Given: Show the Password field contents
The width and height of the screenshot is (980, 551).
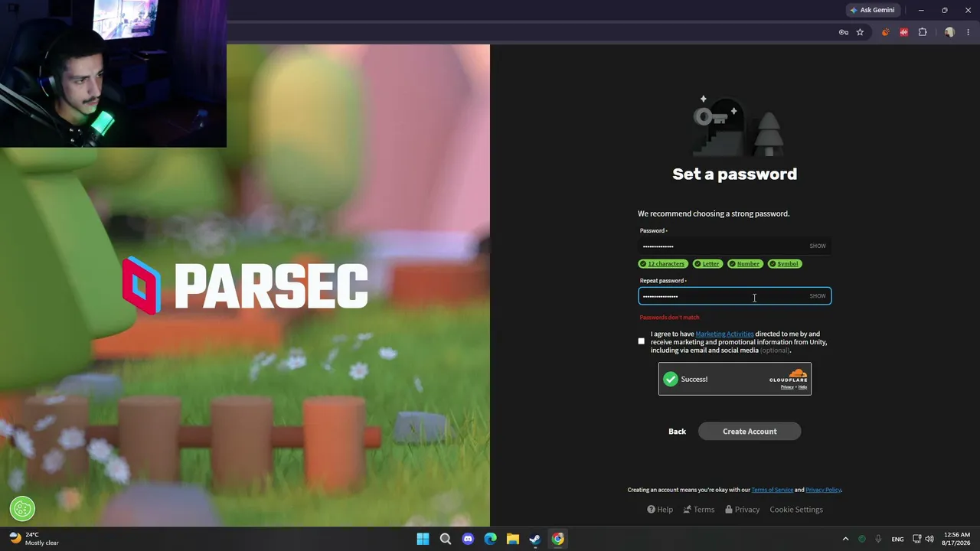Looking at the screenshot, I should point(818,246).
